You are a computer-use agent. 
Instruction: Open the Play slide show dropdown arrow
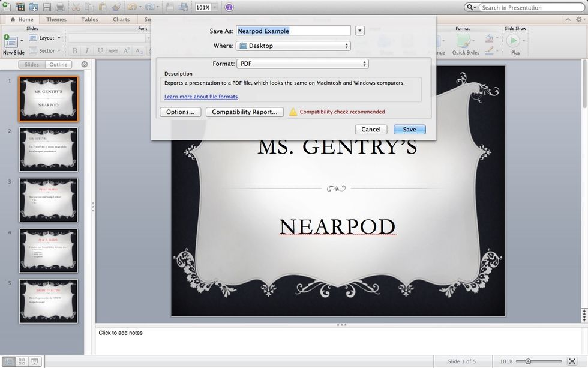tap(524, 40)
